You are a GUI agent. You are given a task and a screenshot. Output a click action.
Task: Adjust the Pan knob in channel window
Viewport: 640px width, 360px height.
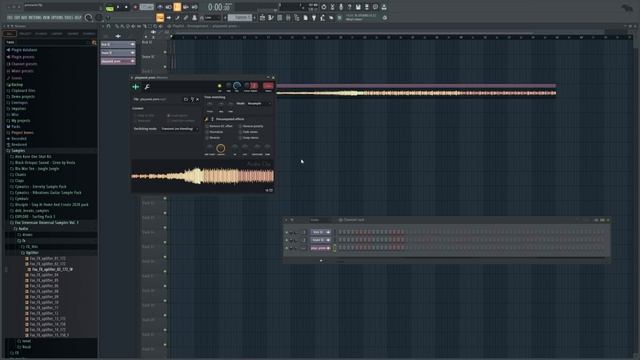point(229,86)
